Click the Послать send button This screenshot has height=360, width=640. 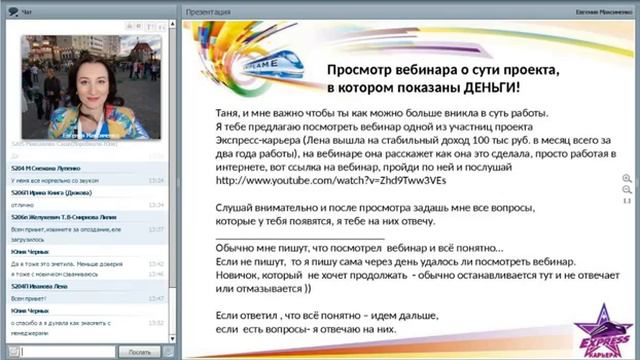pyautogui.click(x=139, y=352)
